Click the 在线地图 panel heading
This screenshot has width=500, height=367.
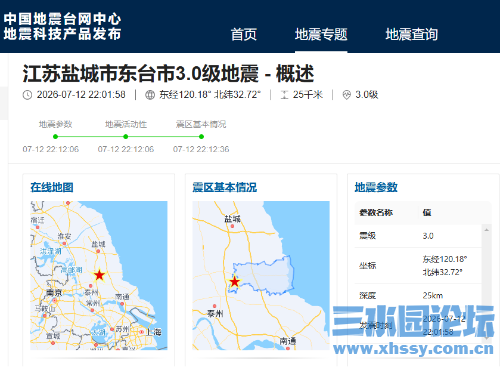tap(52, 187)
